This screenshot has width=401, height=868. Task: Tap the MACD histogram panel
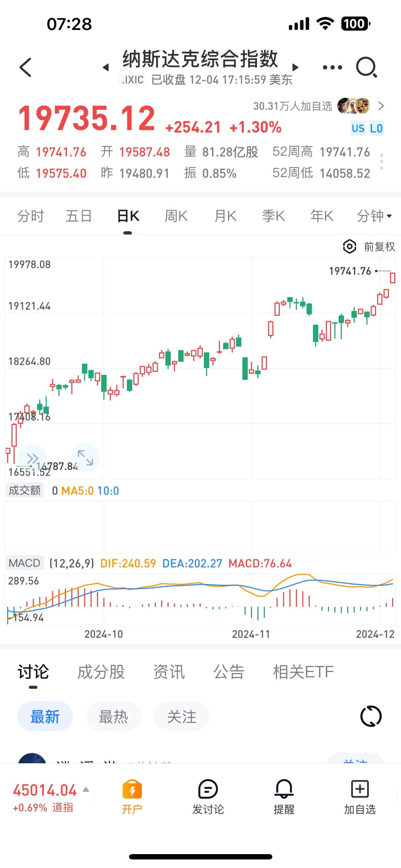pos(200,598)
